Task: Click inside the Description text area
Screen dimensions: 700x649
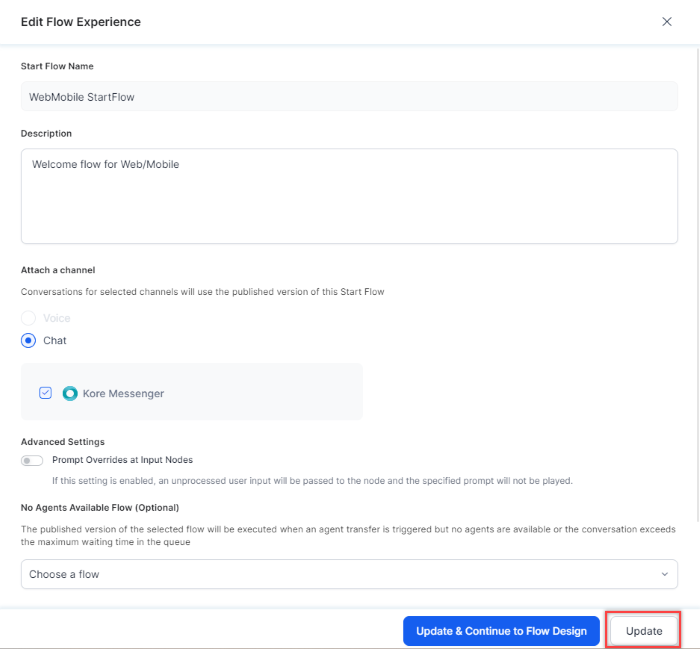Action: [x=349, y=196]
